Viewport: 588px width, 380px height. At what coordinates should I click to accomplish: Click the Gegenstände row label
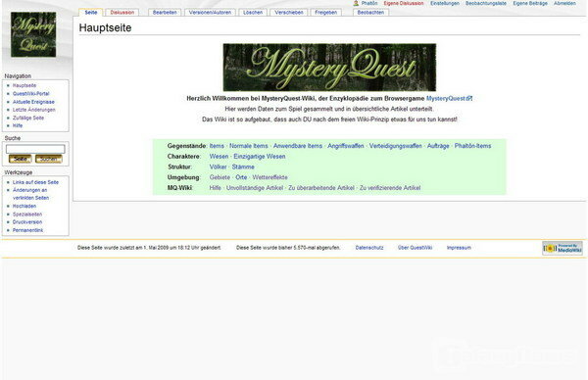click(x=187, y=146)
